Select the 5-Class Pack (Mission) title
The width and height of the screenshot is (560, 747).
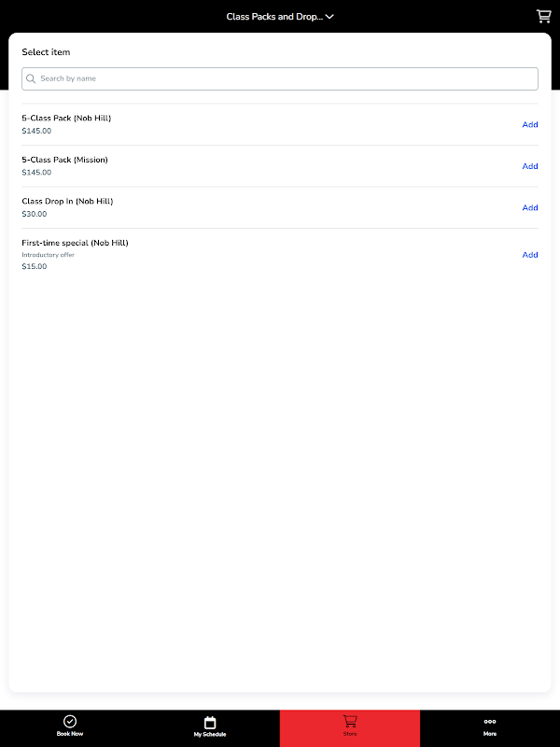coord(64,160)
